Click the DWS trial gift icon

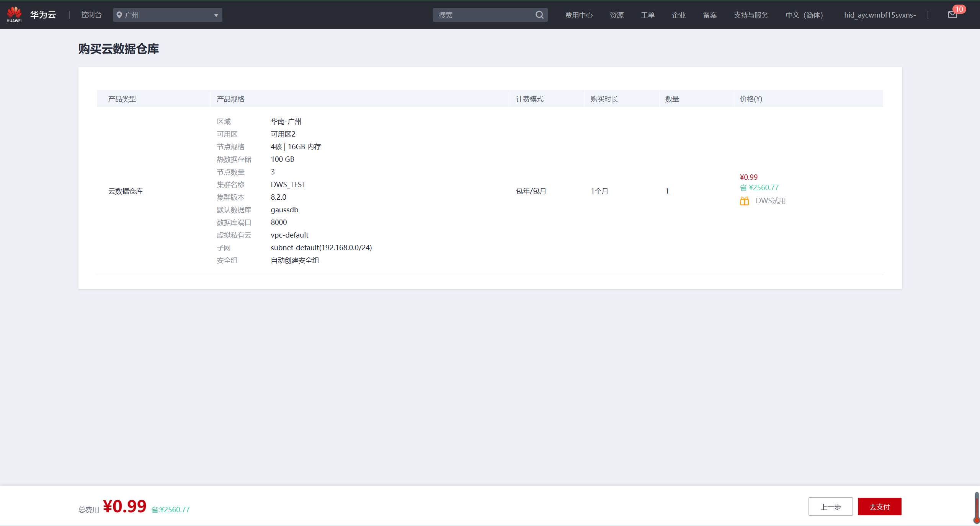click(x=745, y=201)
